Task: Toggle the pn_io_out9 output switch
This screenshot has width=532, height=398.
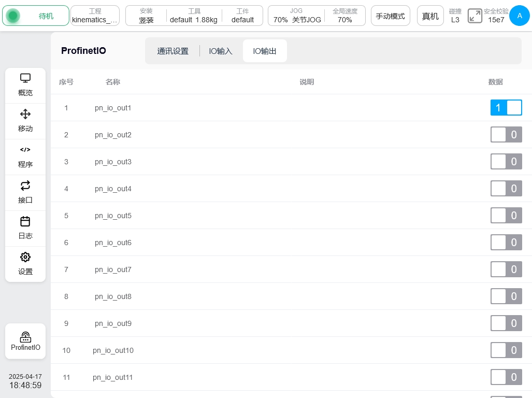Action: pyautogui.click(x=506, y=323)
